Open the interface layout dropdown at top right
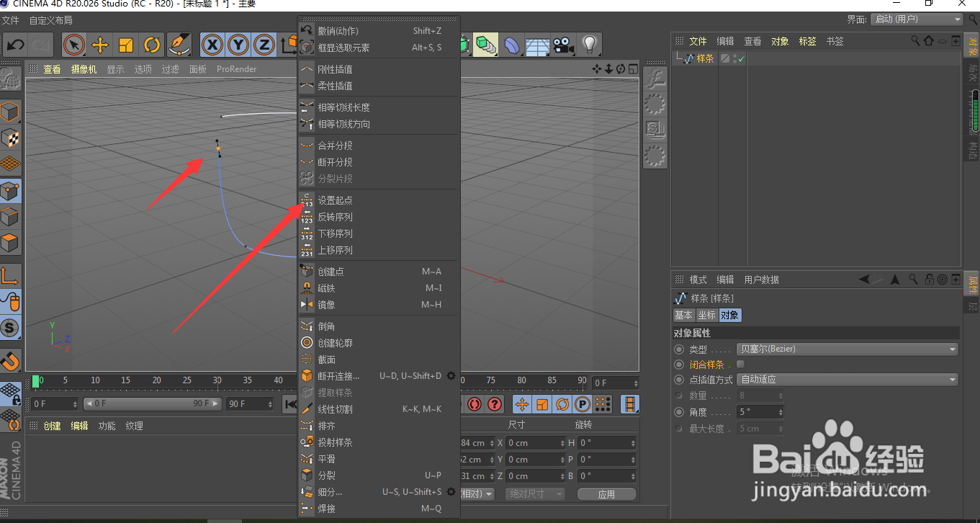 (x=917, y=19)
